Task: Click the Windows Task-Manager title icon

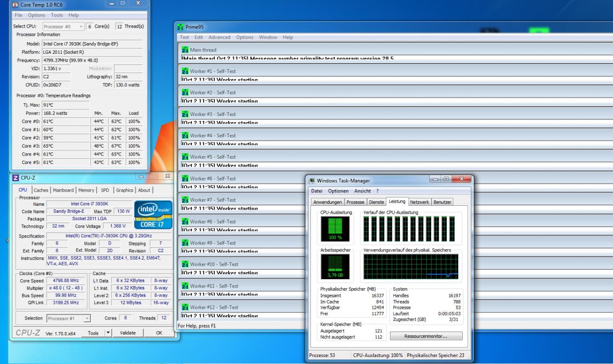Action: pos(311,180)
